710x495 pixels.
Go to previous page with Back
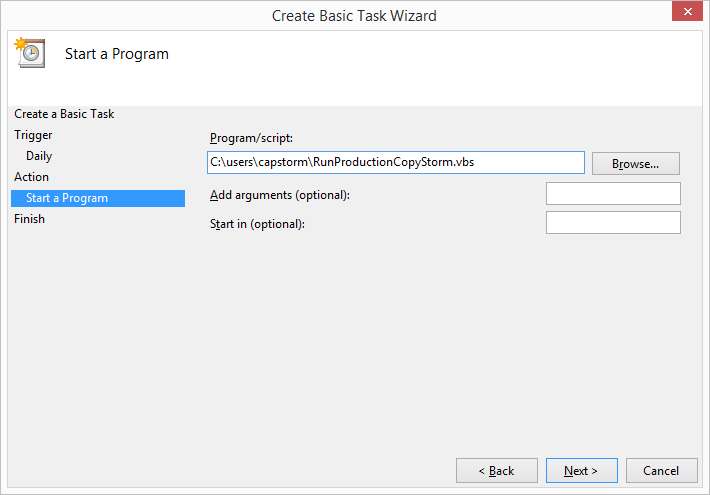(x=497, y=471)
